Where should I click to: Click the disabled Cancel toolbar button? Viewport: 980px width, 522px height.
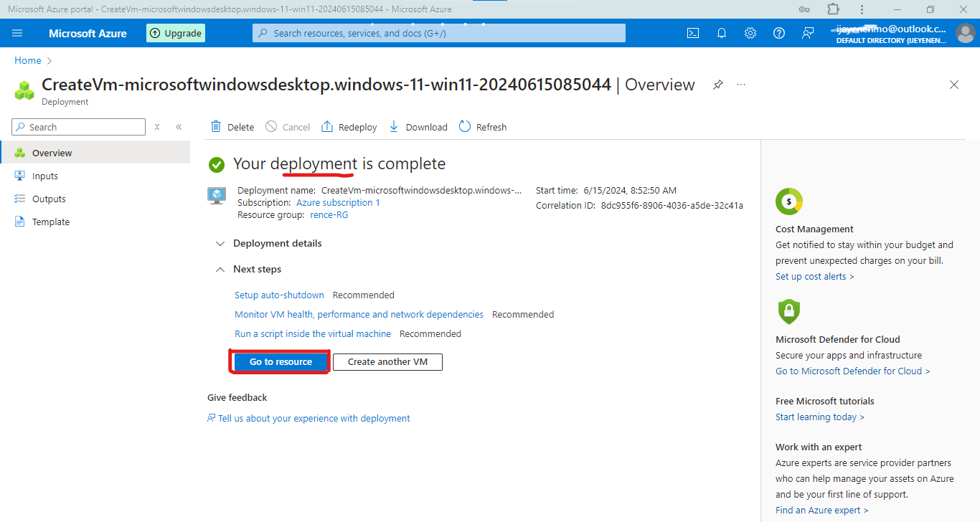[x=288, y=127]
